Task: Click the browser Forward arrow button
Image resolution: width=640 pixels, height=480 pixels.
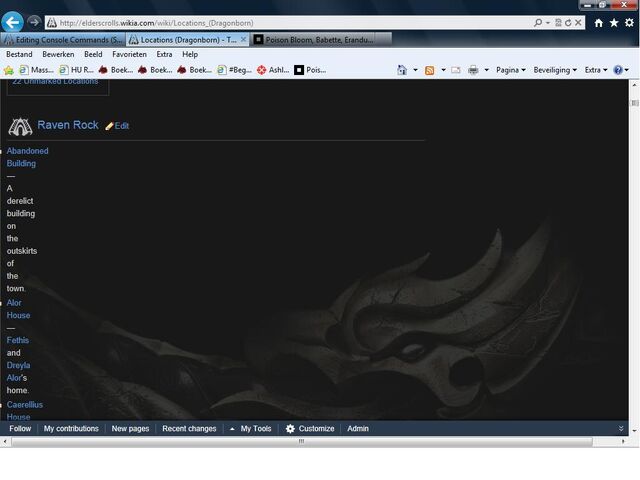Action: [x=34, y=22]
